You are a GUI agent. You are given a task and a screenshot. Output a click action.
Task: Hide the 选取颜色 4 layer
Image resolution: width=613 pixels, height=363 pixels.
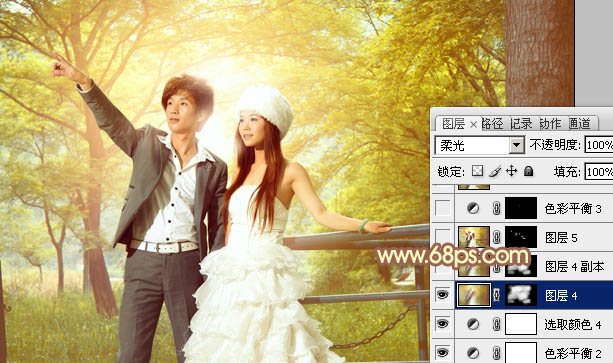(x=443, y=324)
